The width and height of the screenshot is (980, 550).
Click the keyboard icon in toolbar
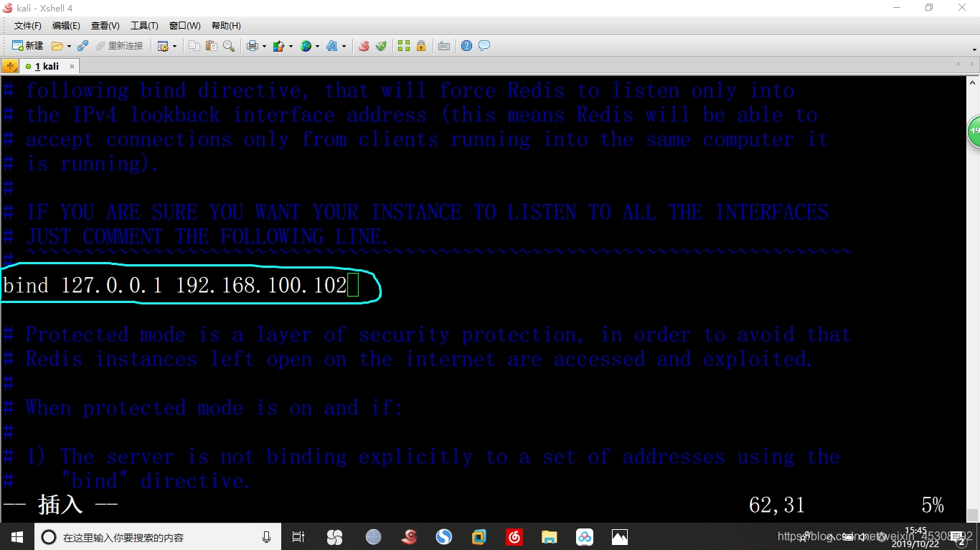tap(444, 46)
